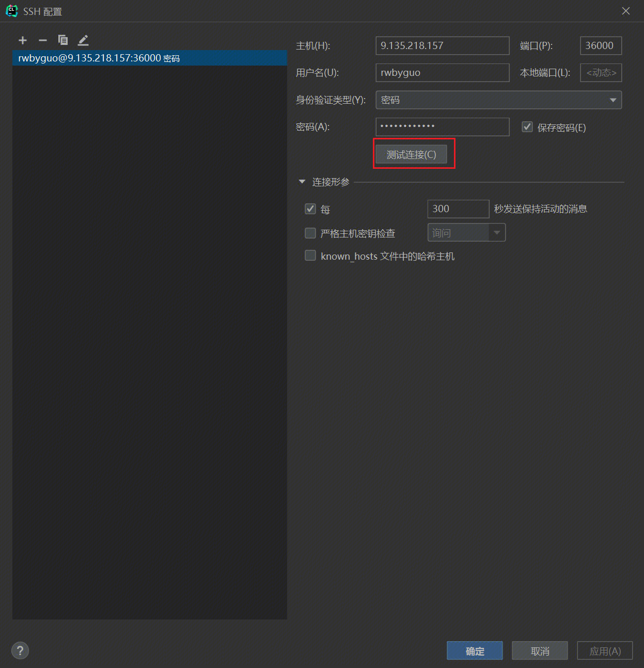Click the remove configuration minus icon
644x668 pixels.
[x=43, y=40]
